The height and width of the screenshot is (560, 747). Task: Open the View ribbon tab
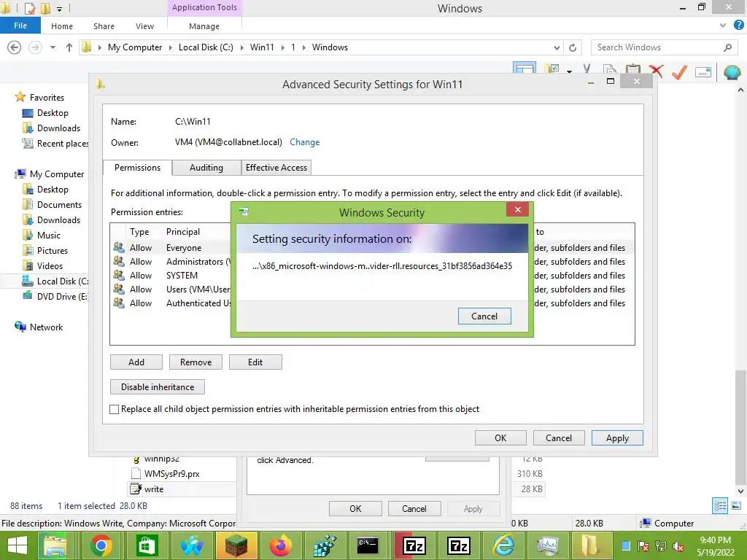144,26
